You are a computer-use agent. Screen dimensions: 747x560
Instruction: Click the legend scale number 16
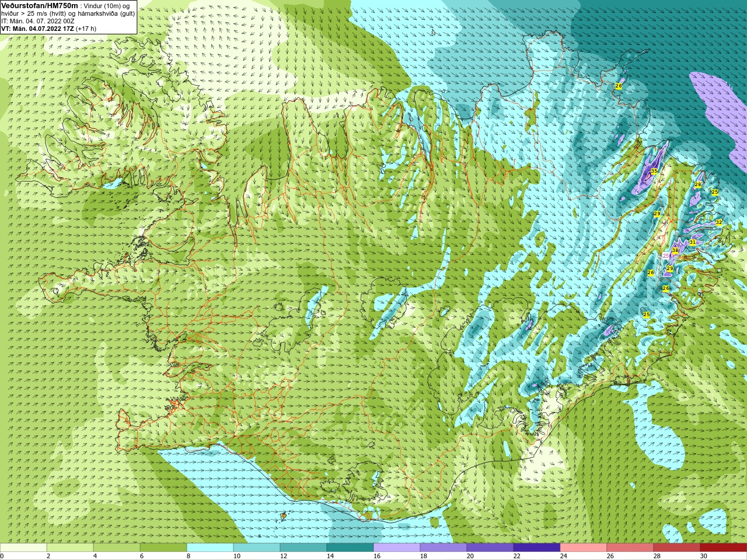(x=377, y=556)
